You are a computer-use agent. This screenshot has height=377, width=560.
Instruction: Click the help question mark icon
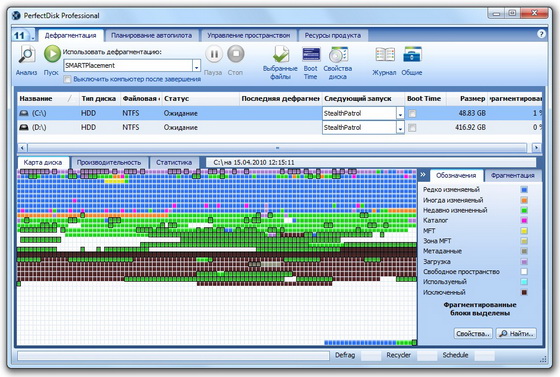coord(541,34)
